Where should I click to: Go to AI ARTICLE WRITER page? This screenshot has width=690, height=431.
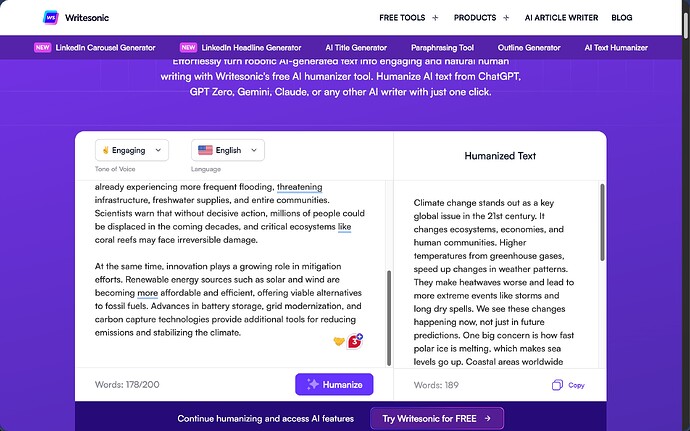(x=561, y=18)
